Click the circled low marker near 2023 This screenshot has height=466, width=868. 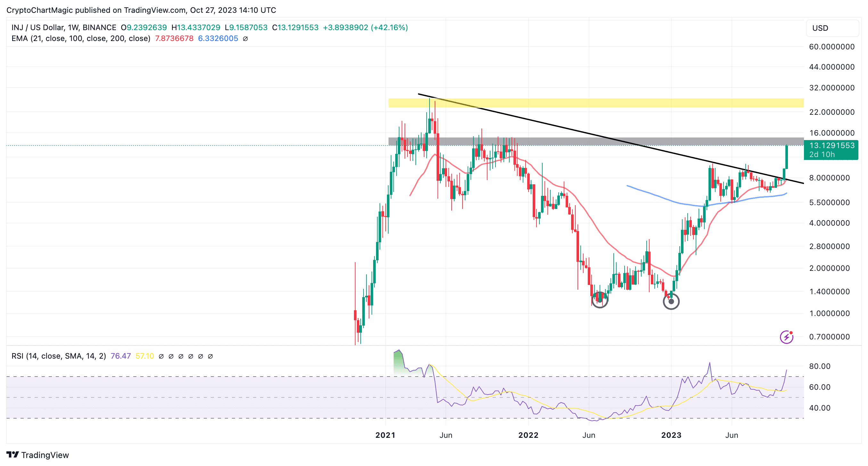[671, 302]
